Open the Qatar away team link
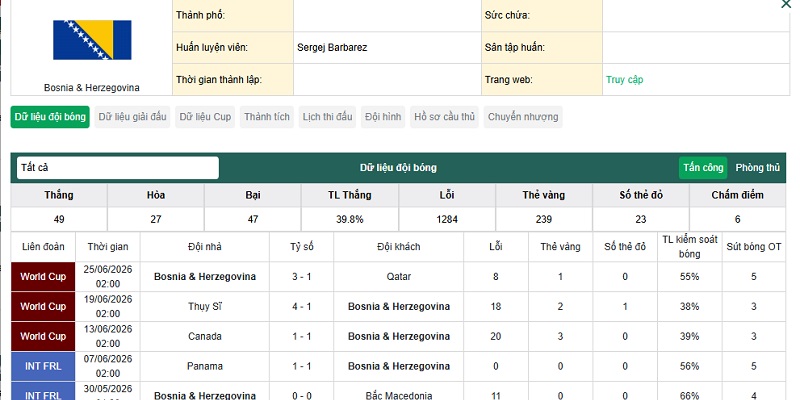 tap(398, 277)
